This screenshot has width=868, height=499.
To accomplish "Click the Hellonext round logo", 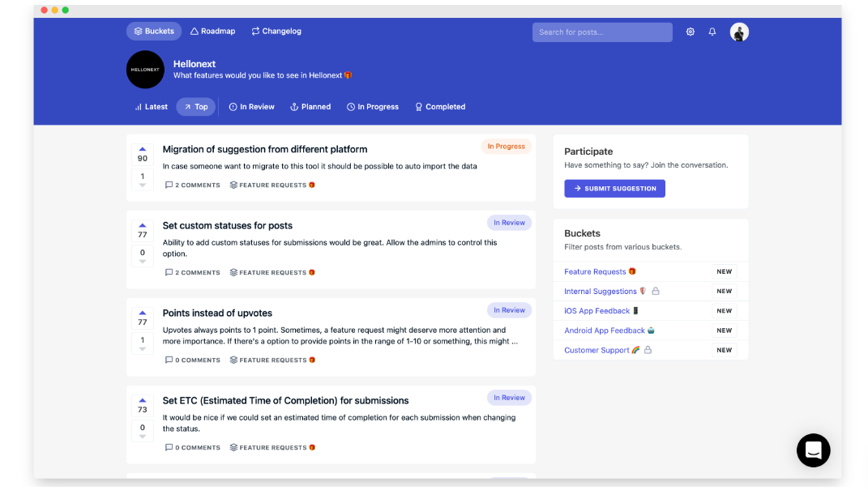I will point(145,70).
